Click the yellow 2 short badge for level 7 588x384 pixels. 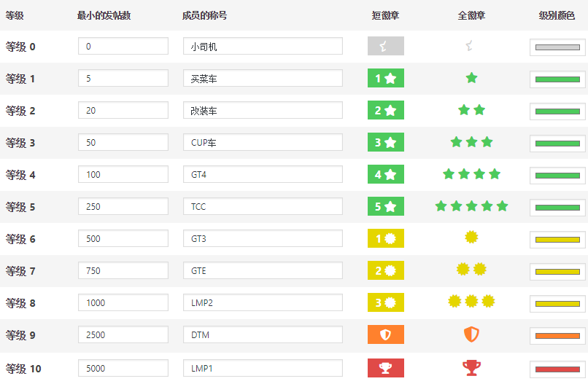coord(385,270)
